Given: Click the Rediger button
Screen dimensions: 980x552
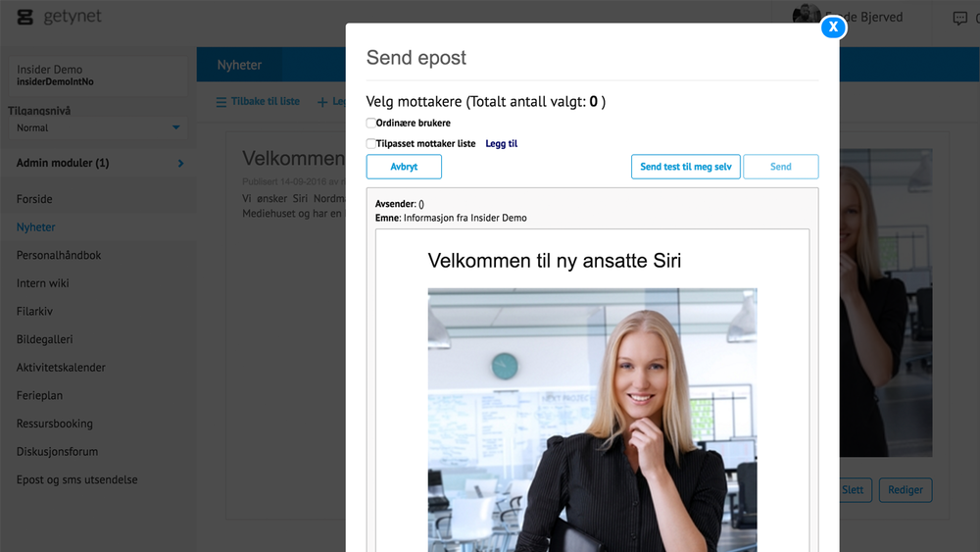Looking at the screenshot, I should 905,490.
